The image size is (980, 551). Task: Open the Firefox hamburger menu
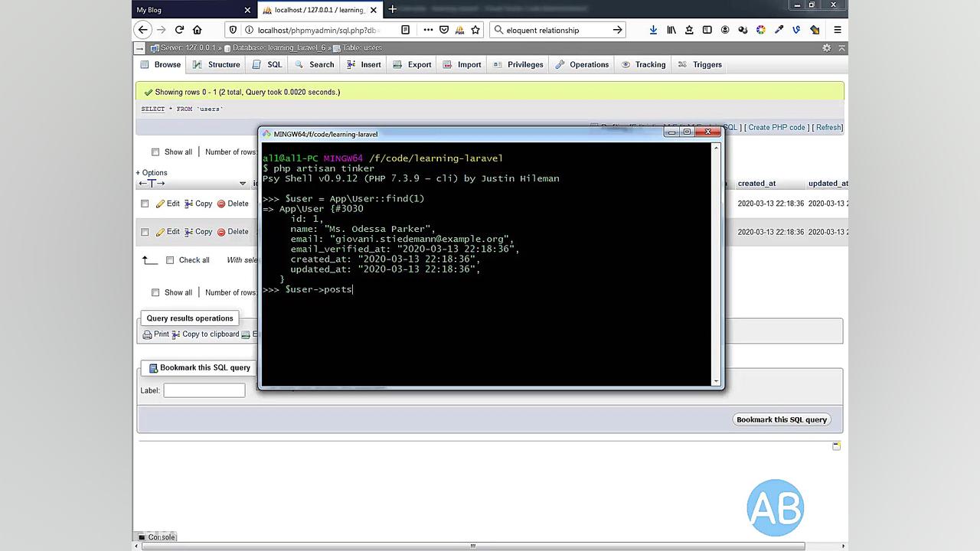838,30
